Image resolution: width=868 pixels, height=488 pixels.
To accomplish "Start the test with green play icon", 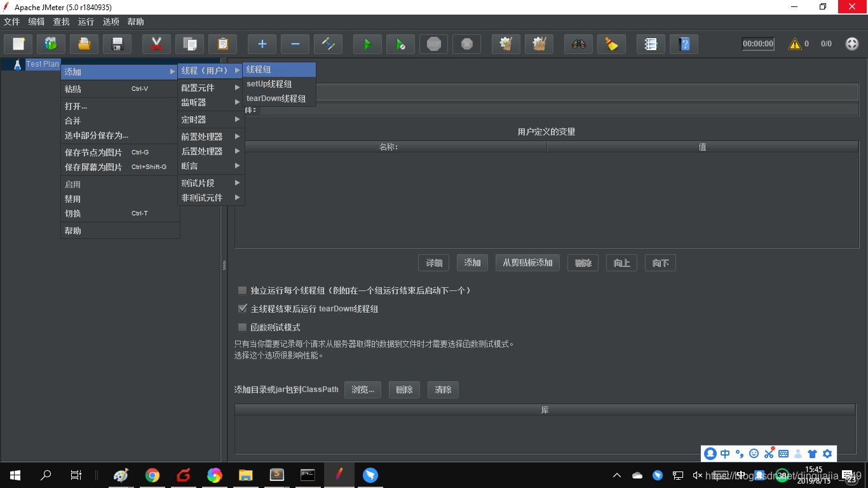I will [368, 44].
